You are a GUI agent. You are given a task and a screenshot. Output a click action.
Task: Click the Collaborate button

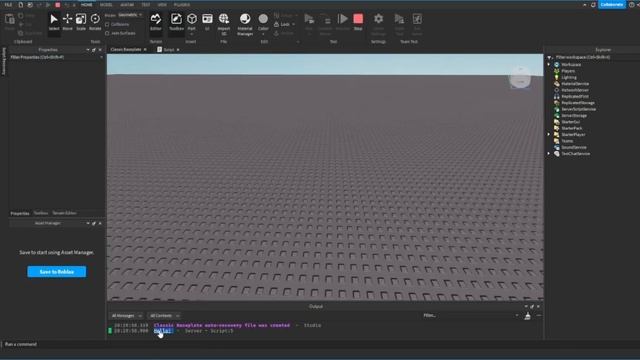(611, 4)
